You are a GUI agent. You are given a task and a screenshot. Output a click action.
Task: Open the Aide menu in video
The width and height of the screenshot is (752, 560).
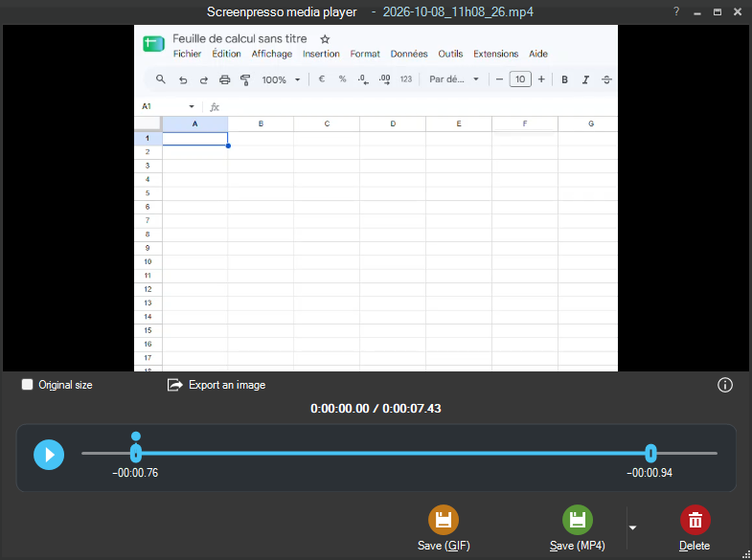click(x=538, y=54)
